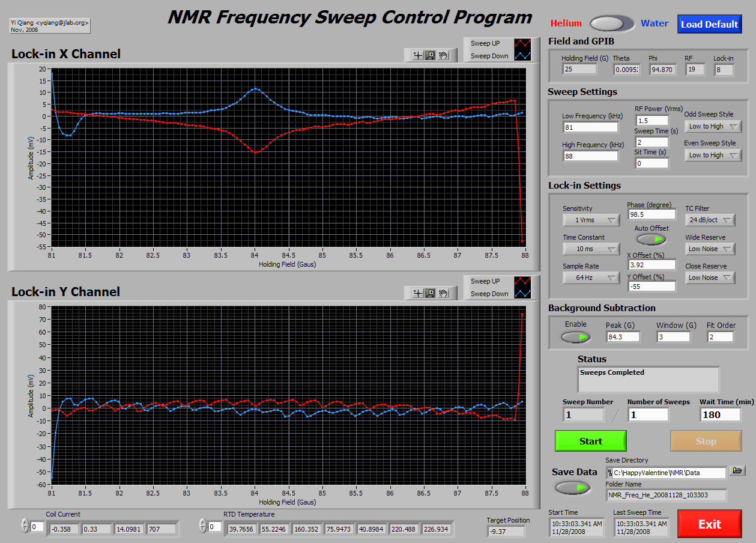Click the Holding Field (G) value
Viewport: 756px width, 543px height.
[579, 69]
